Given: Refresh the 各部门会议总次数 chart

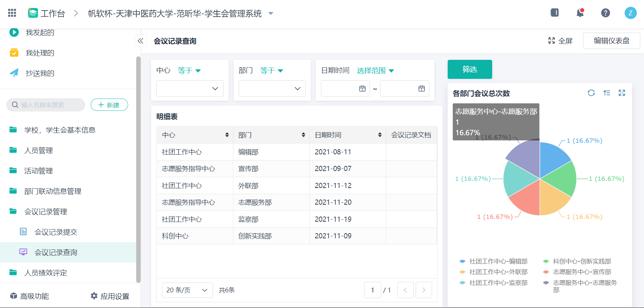Looking at the screenshot, I should [x=591, y=93].
